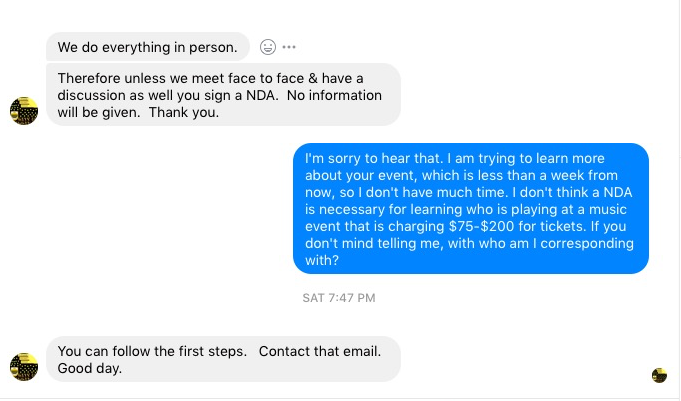Click the "SAT 7:47 PM" timestamp

339,297
